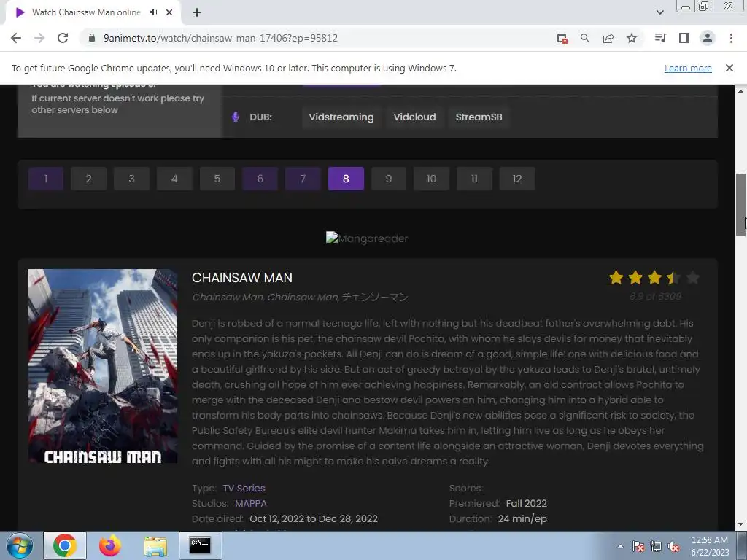Open the TV Series type link
747x560 pixels.
pyautogui.click(x=244, y=488)
